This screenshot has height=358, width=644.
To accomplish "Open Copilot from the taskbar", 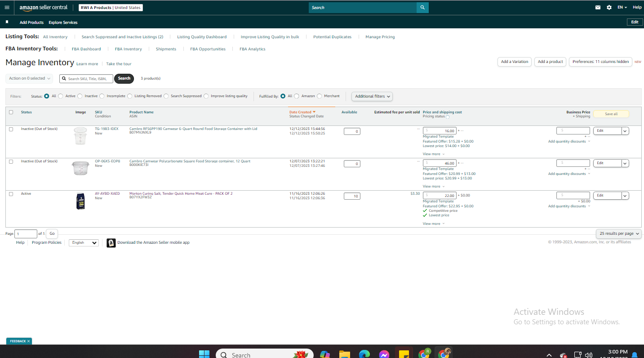I will pos(325,354).
